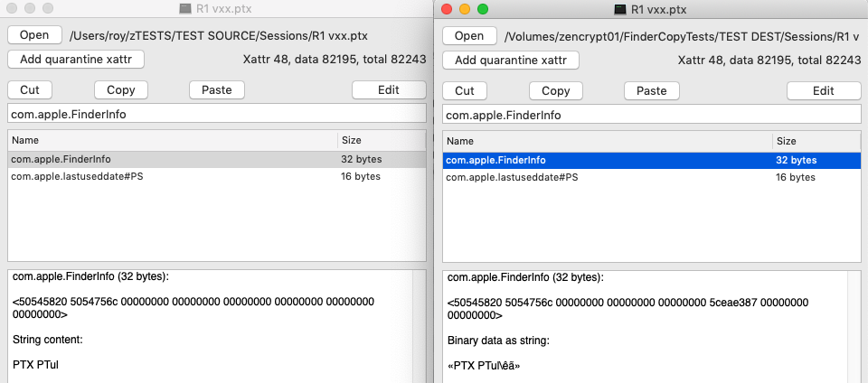The width and height of the screenshot is (868, 383).
Task: Click Edit button in the right window
Action: pos(824,90)
